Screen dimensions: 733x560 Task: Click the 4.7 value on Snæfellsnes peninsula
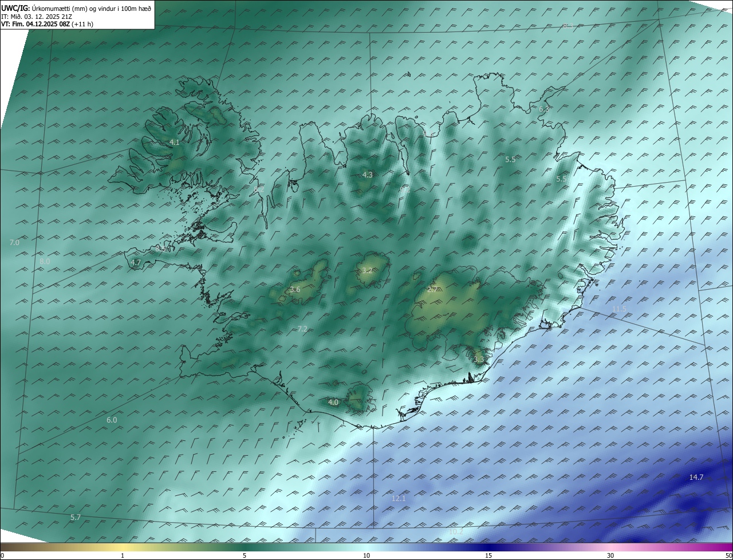pos(136,262)
